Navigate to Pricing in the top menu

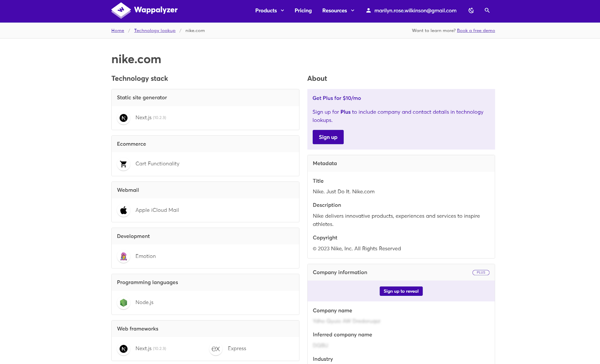(303, 10)
